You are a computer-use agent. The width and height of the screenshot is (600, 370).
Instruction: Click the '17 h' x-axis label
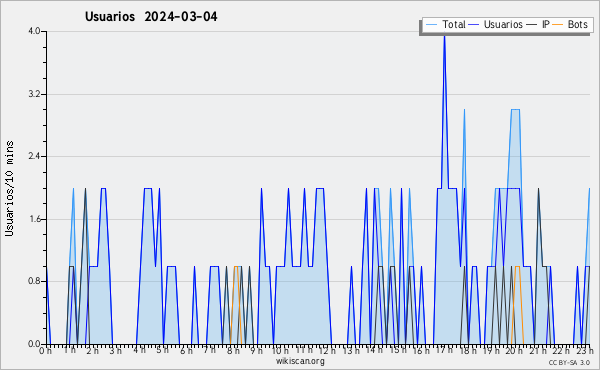(444, 350)
